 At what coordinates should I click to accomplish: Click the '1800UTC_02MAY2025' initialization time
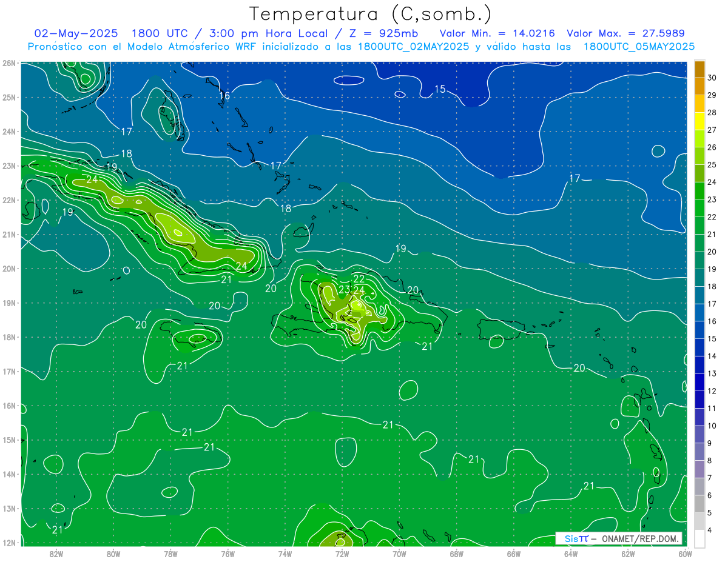(x=413, y=47)
